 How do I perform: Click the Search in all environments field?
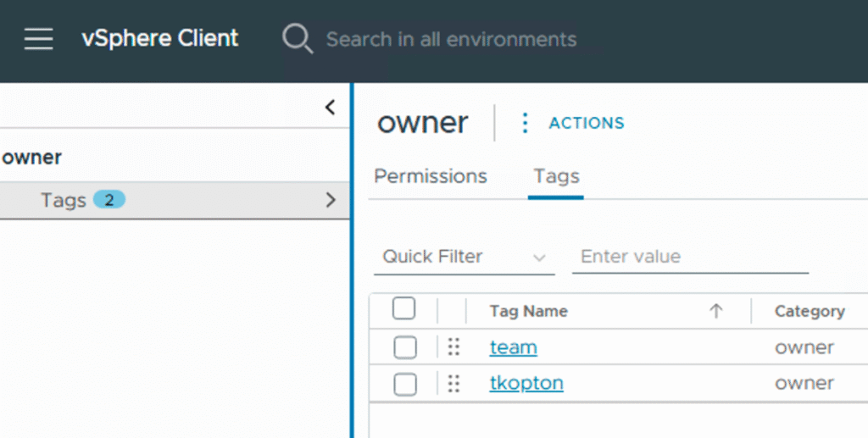(x=451, y=39)
